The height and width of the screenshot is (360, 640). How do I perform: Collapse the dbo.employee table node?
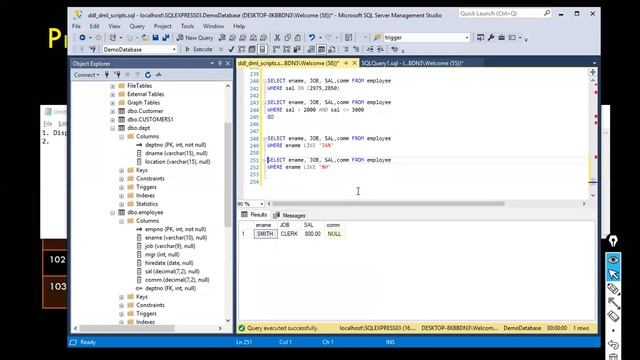(113, 213)
